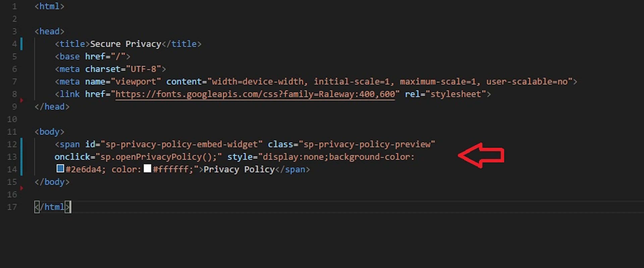
Task: Click the white #ffffff color swatch
Action: click(148, 168)
